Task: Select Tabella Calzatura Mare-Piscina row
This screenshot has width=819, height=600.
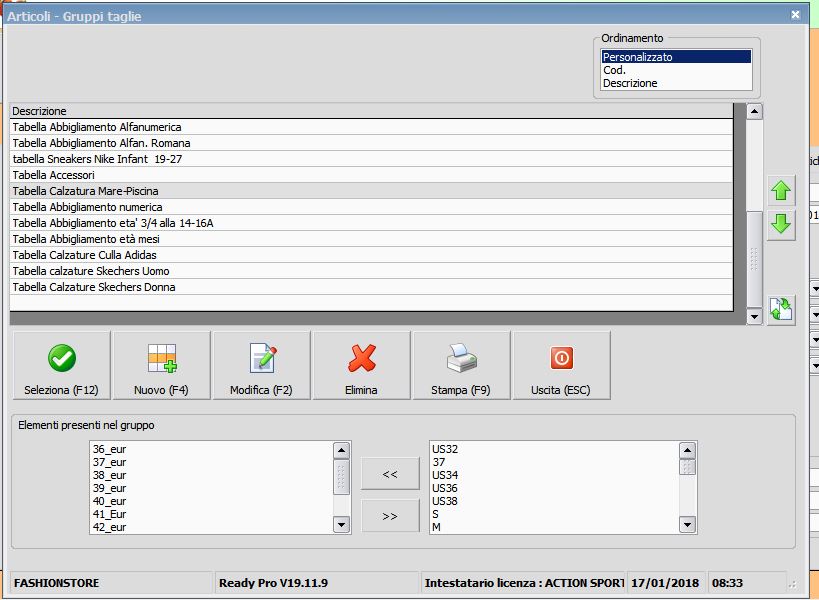Action: point(85,191)
